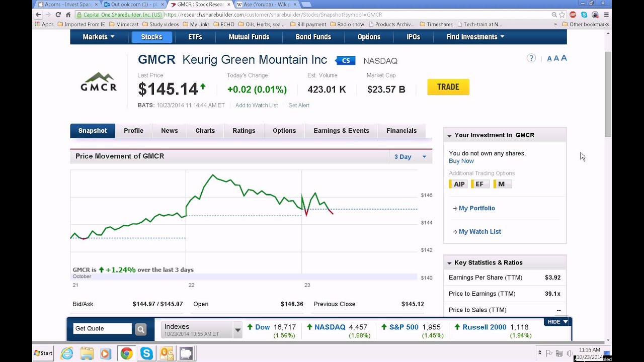Click the browser forward arrow

pos(48,15)
